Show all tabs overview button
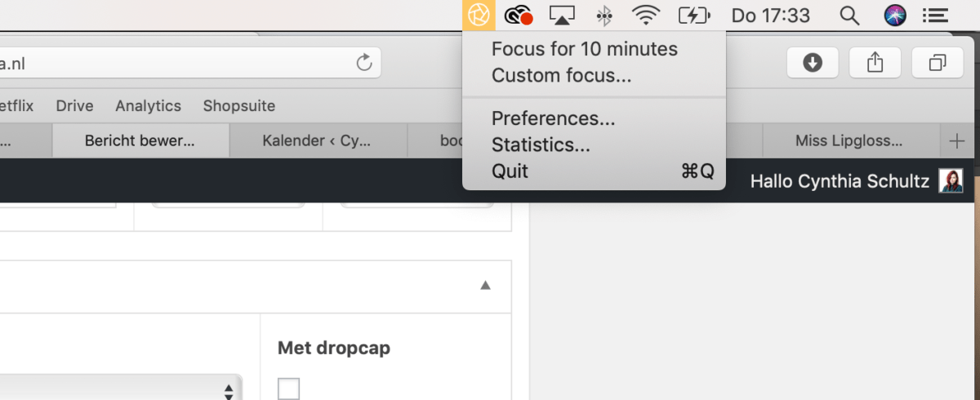Image resolution: width=980 pixels, height=400 pixels. coord(938,62)
